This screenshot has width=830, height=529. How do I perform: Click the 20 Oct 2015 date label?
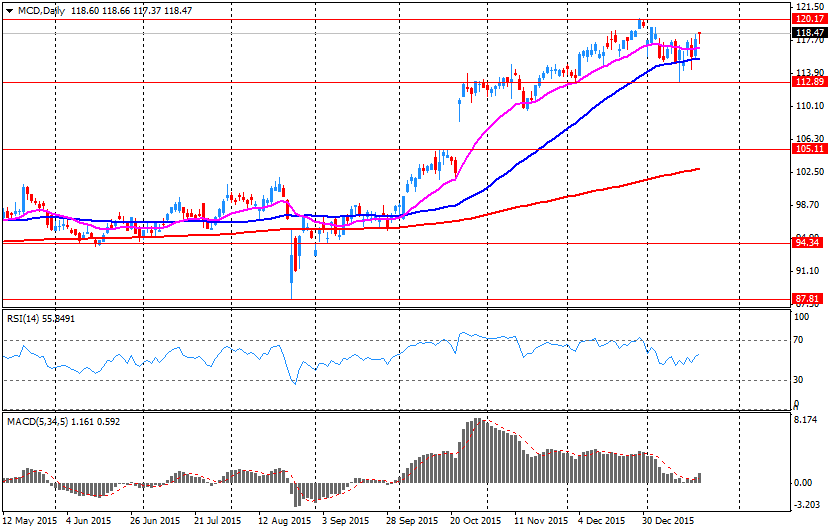click(x=475, y=521)
